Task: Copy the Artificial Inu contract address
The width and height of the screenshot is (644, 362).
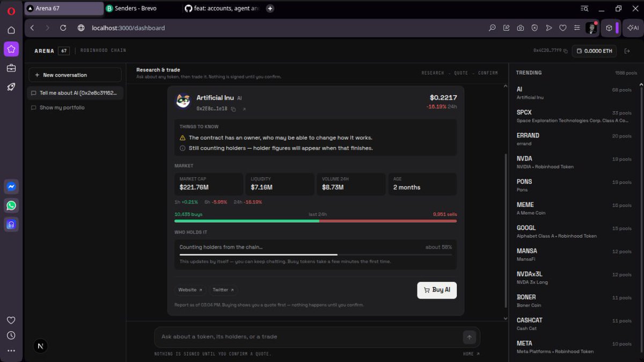Action: [x=233, y=109]
